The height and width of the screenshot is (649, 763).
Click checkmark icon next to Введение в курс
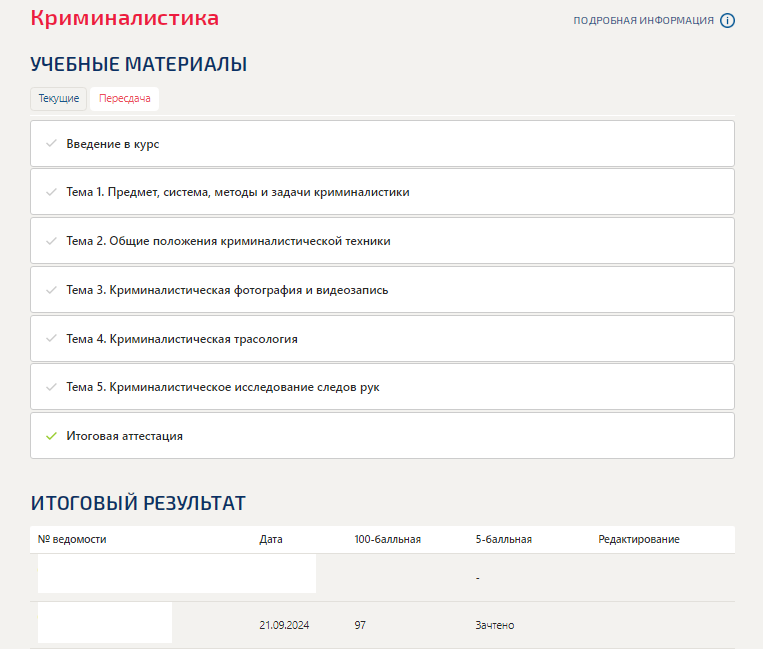click(51, 144)
